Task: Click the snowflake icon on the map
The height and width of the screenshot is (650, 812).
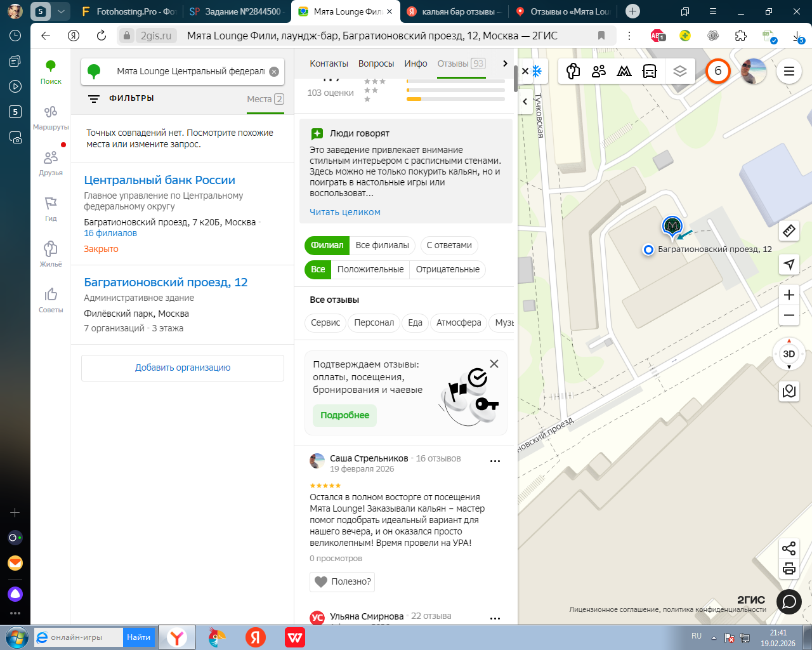Action: pyautogui.click(x=537, y=71)
